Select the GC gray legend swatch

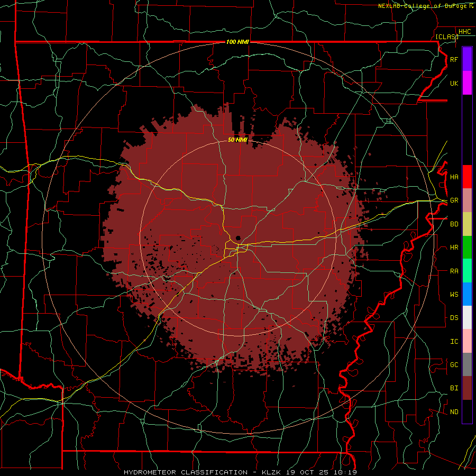pos(467,364)
